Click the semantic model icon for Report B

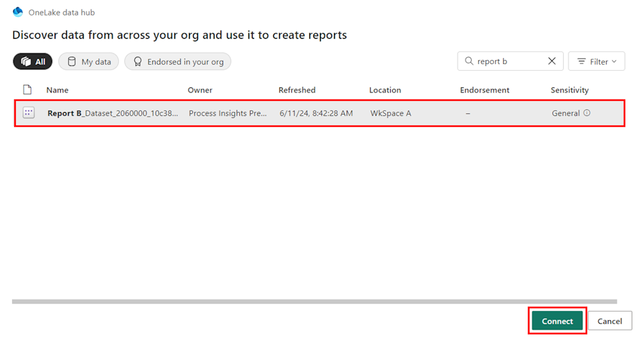pos(29,113)
